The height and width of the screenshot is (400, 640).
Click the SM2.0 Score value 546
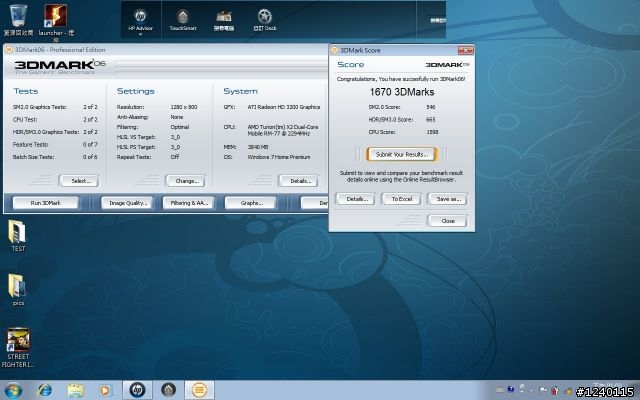point(431,107)
